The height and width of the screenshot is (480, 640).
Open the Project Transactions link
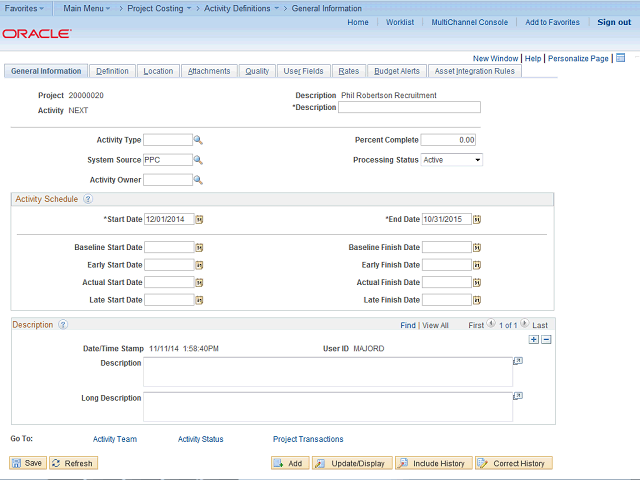308,439
